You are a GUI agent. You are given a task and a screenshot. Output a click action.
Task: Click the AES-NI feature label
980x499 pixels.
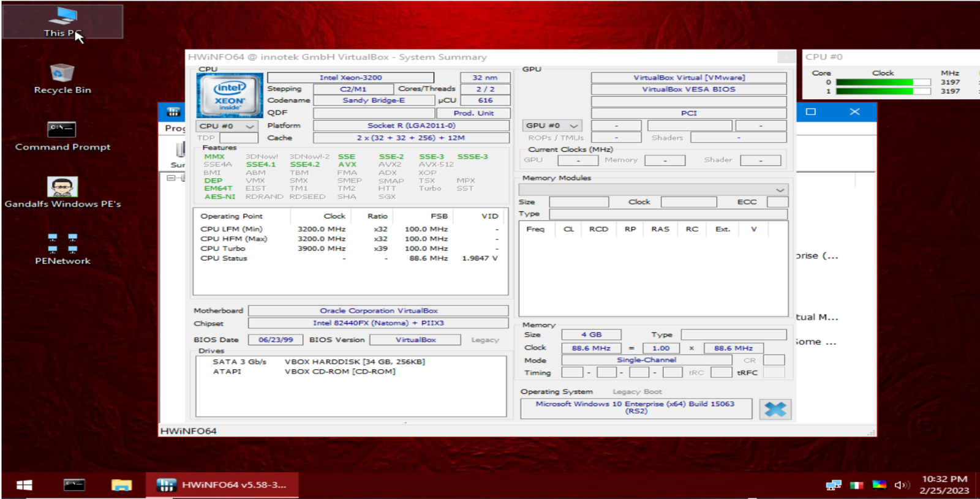(219, 197)
